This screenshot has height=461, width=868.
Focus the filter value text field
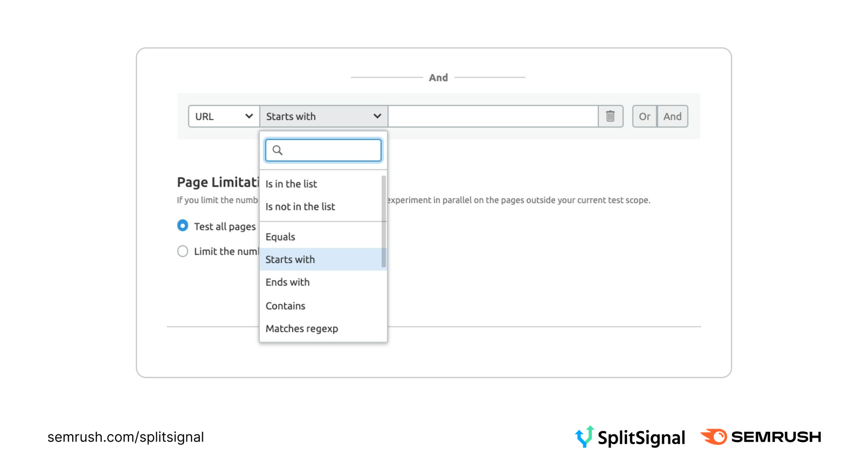coord(493,116)
